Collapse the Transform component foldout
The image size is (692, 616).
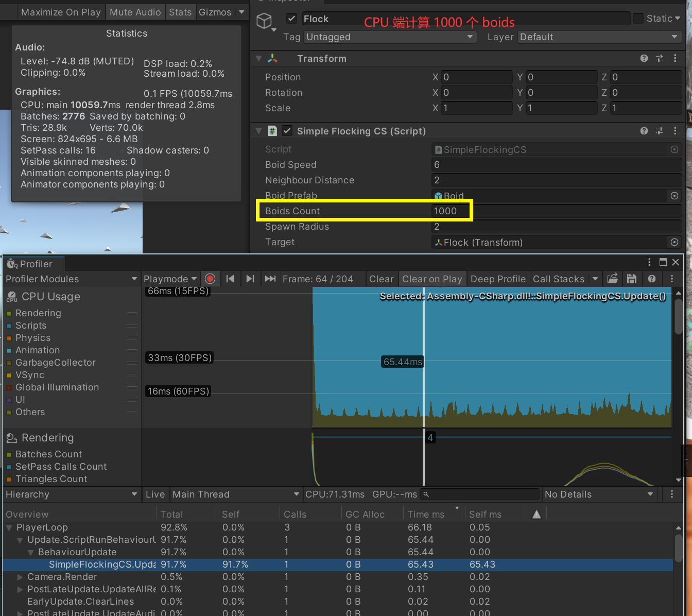coord(259,58)
